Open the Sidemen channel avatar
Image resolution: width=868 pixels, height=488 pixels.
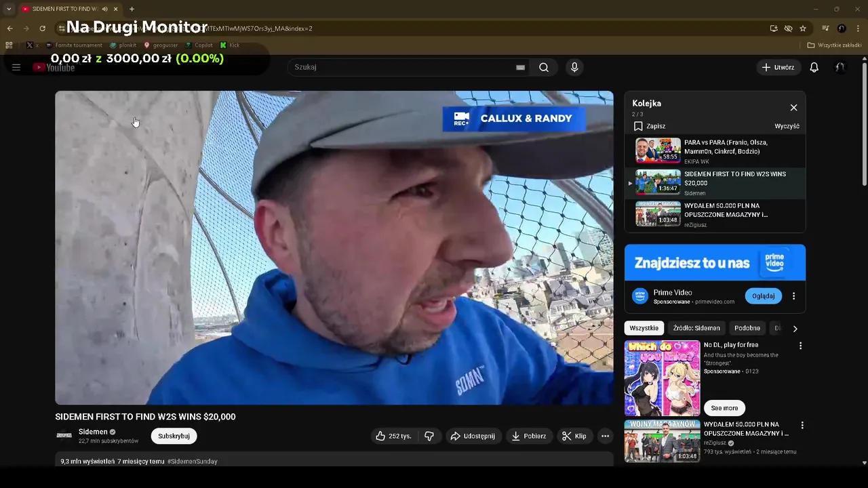(64, 436)
